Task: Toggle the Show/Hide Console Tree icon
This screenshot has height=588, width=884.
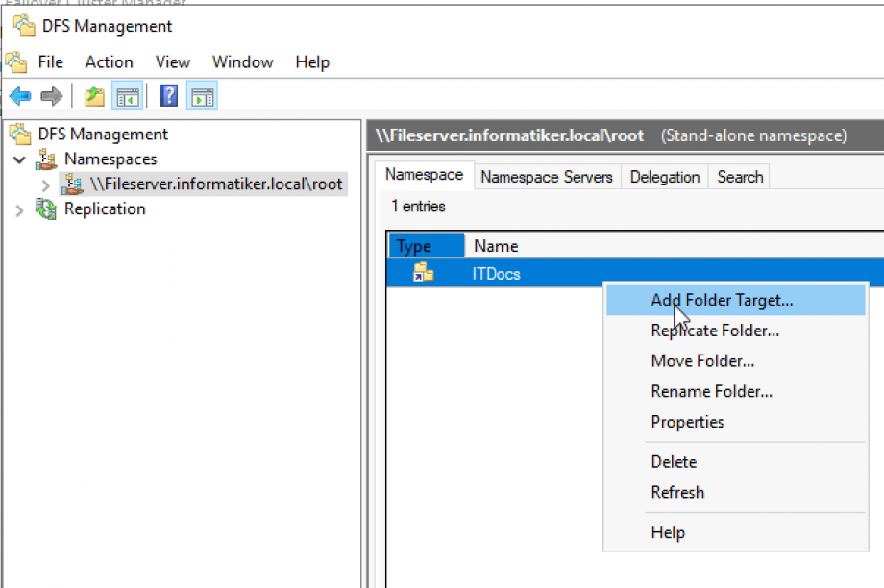Action: 127,96
